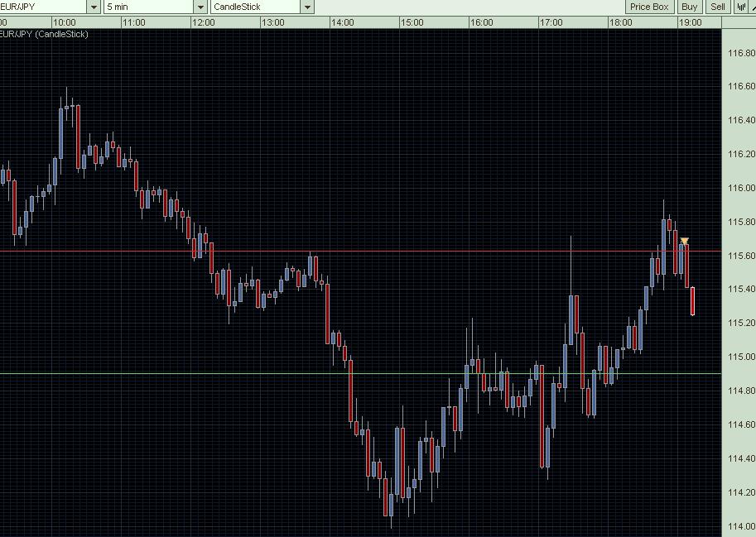Viewport: 756px width, 537px height.
Task: Click the Buy button
Action: 690,7
